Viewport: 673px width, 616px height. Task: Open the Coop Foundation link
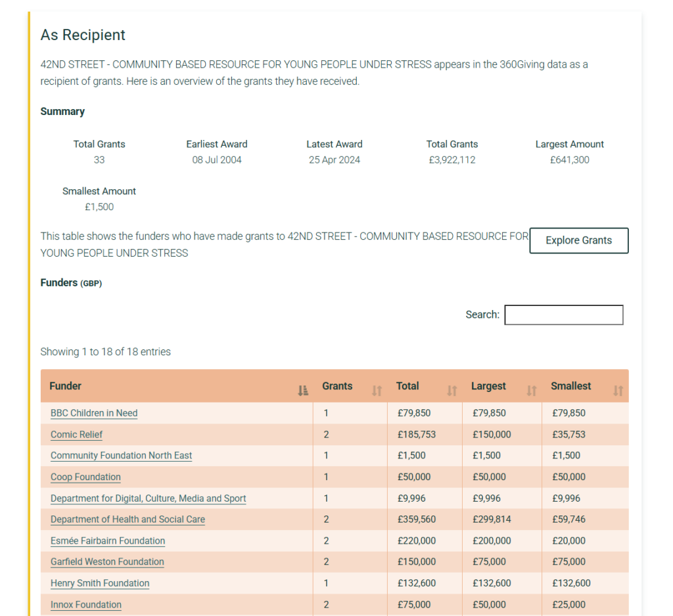[x=85, y=477]
